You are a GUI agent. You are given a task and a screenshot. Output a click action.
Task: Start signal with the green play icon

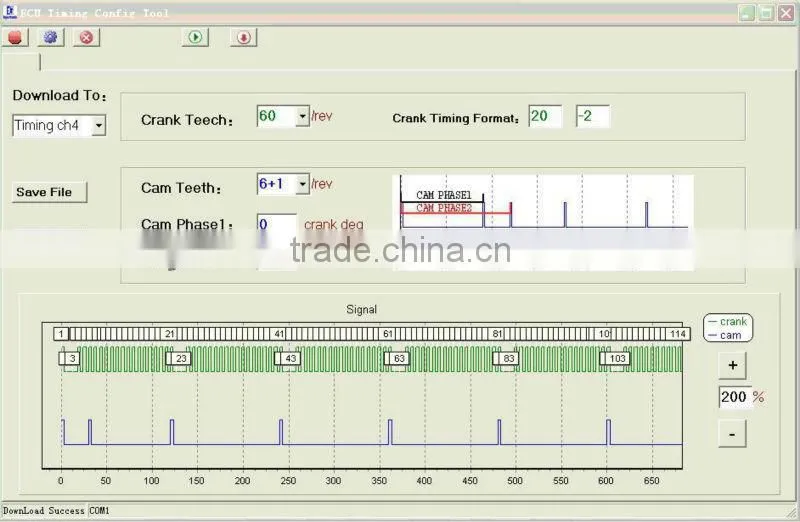click(195, 37)
